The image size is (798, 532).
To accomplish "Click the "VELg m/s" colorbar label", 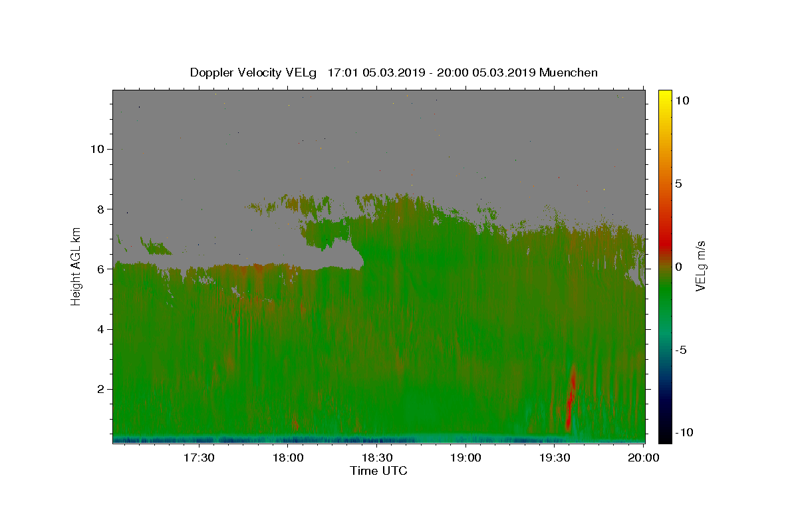I will click(700, 267).
